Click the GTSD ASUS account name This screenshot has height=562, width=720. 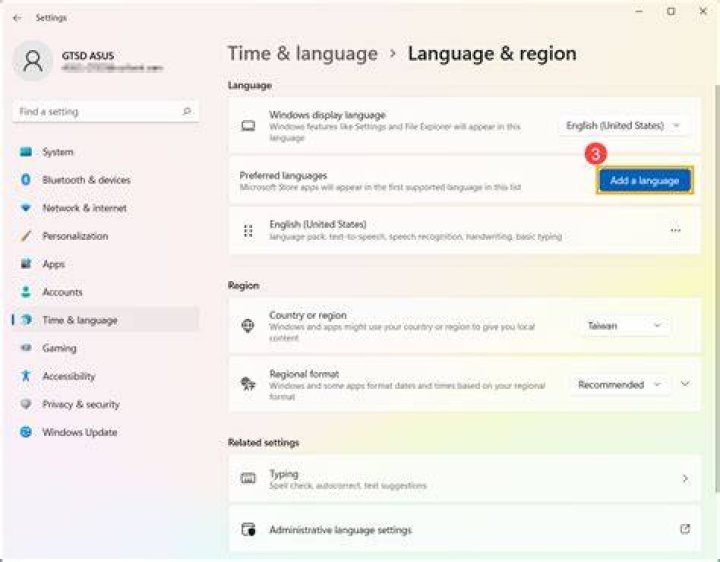tap(88, 56)
